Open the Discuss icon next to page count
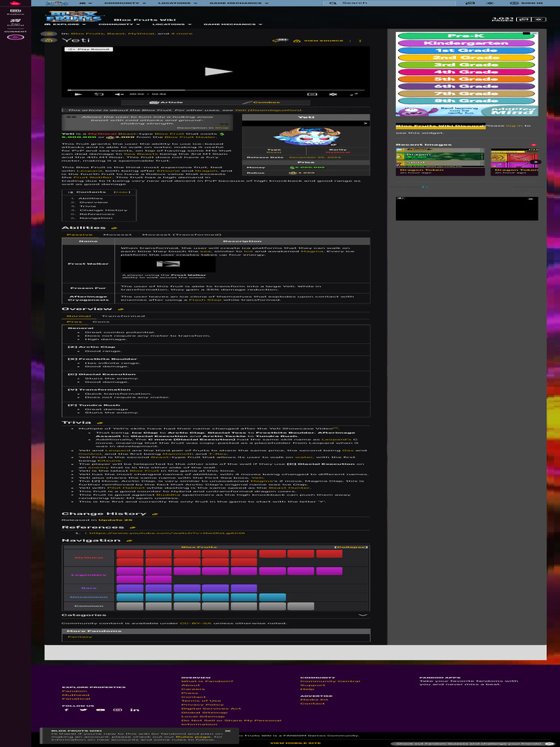The height and width of the screenshot is (747, 560). click(x=524, y=20)
